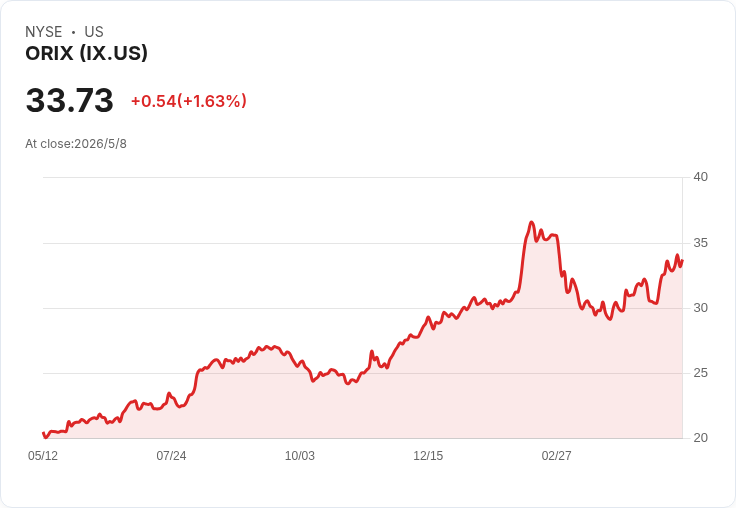
Task: Click the 05/12 date axis label
Action: (43, 455)
